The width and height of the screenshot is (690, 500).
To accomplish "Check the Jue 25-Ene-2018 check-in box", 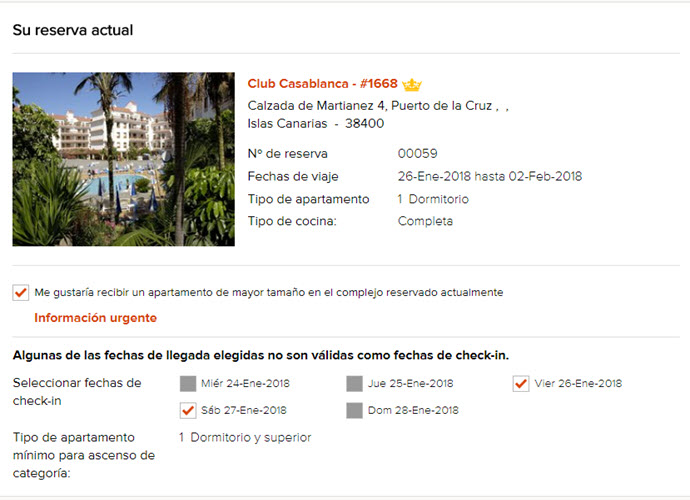I will click(354, 383).
